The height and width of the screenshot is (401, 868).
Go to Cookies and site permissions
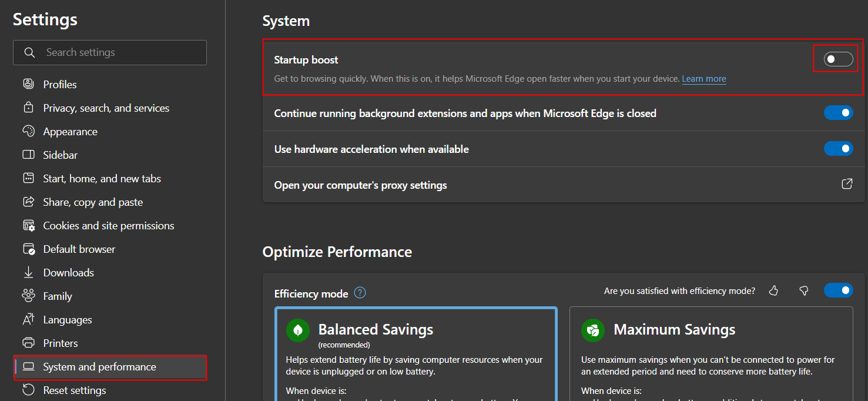[110, 225]
